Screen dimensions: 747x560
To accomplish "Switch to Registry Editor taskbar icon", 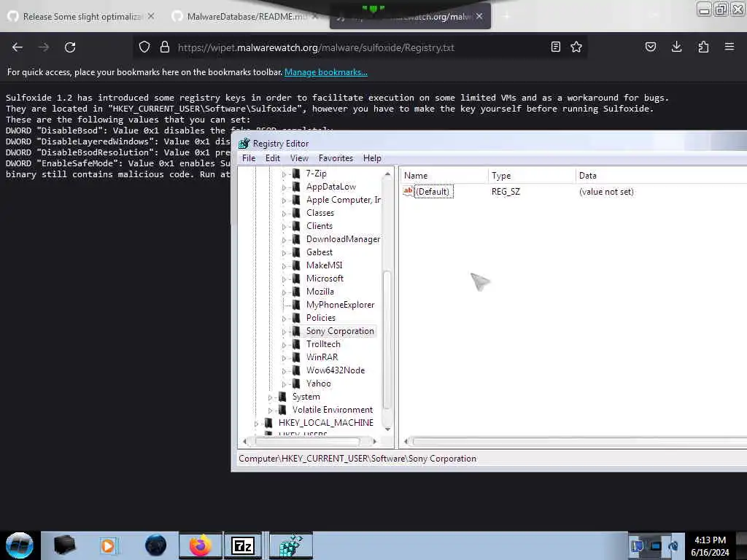I will point(291,545).
